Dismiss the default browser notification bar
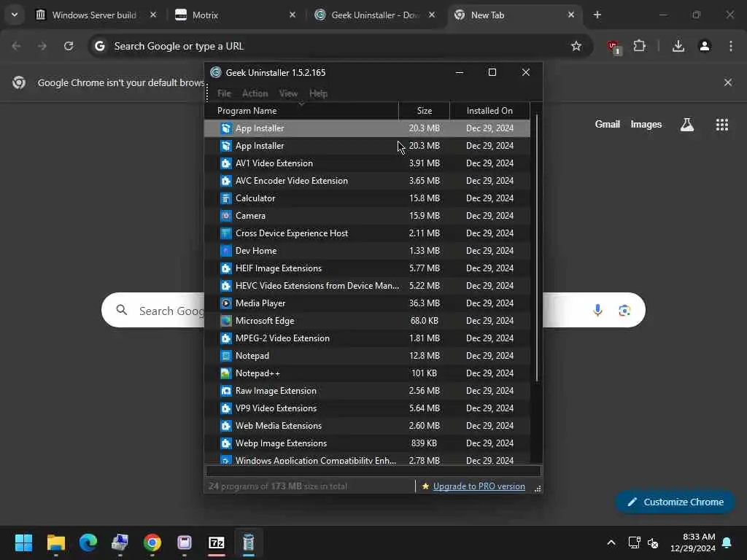The image size is (747, 560). 728,82
